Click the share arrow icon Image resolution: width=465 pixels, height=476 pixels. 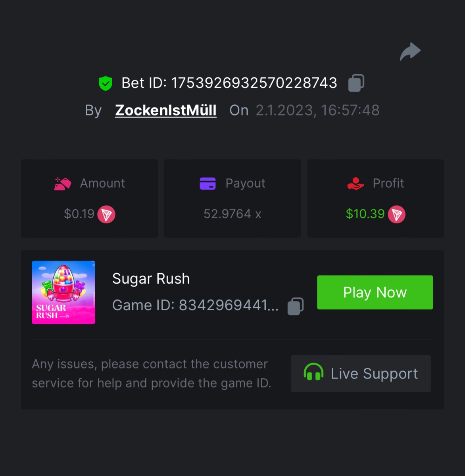pyautogui.click(x=410, y=52)
